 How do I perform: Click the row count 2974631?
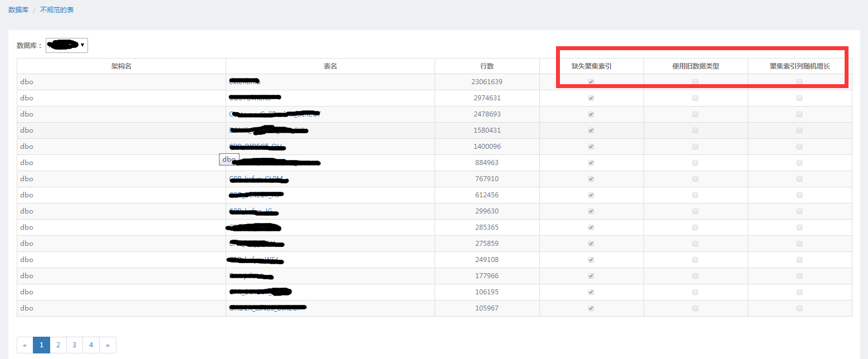[487, 98]
